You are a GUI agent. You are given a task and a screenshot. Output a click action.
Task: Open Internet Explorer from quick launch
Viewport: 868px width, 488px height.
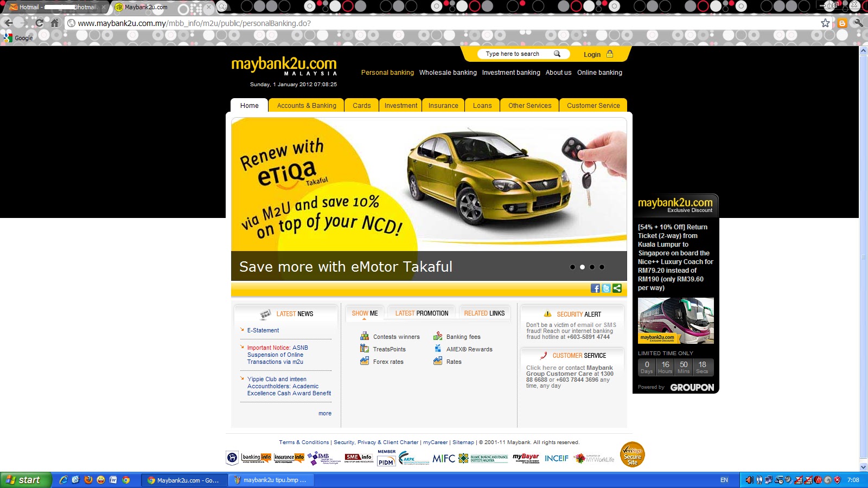click(x=63, y=480)
